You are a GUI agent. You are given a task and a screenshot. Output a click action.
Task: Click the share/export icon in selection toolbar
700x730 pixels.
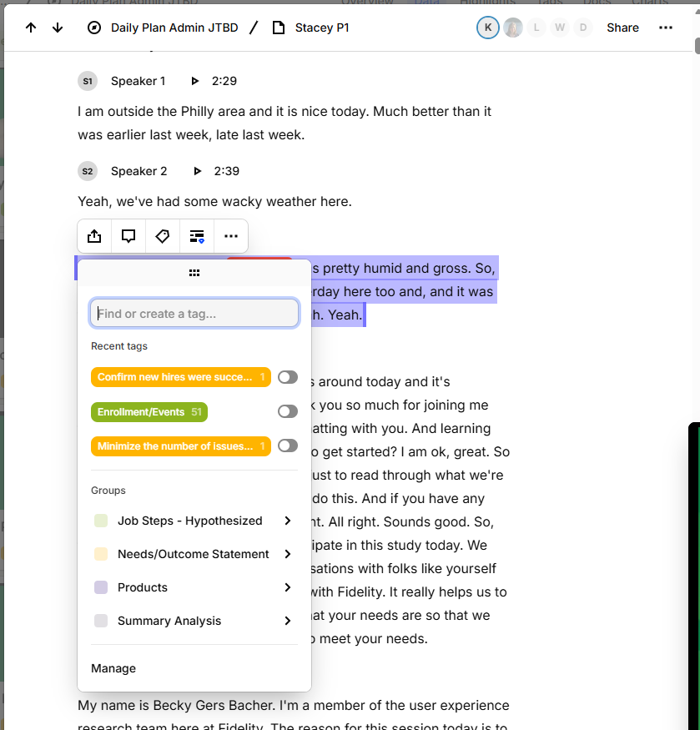(94, 236)
